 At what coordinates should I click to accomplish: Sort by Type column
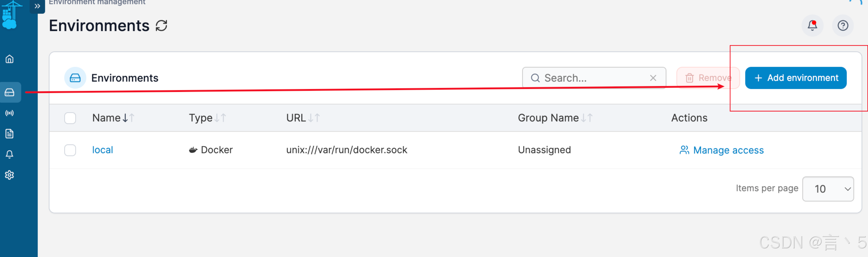click(207, 118)
